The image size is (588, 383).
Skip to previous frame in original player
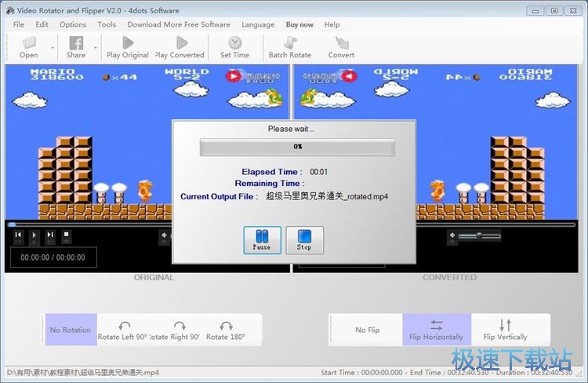pyautogui.click(x=18, y=235)
